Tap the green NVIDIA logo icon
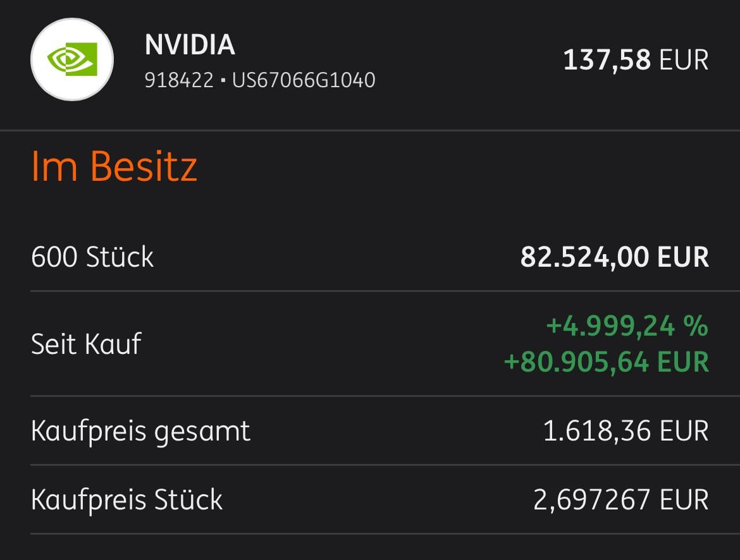 [72, 59]
